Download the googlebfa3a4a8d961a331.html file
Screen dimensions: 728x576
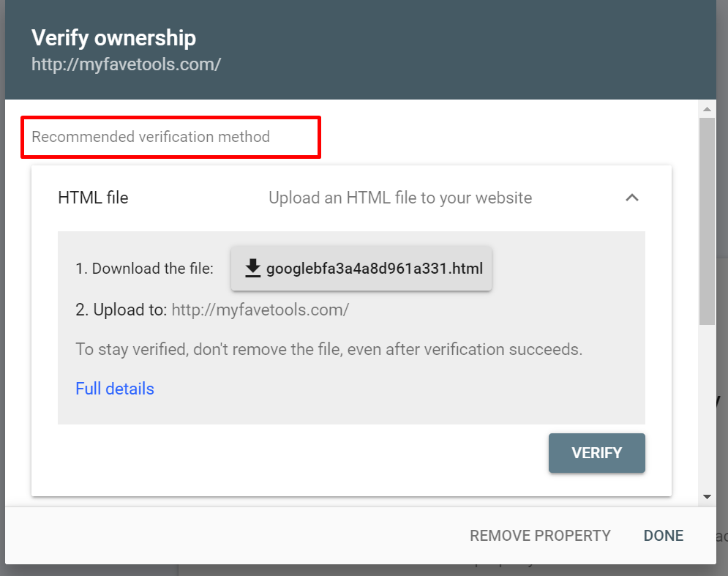click(361, 269)
